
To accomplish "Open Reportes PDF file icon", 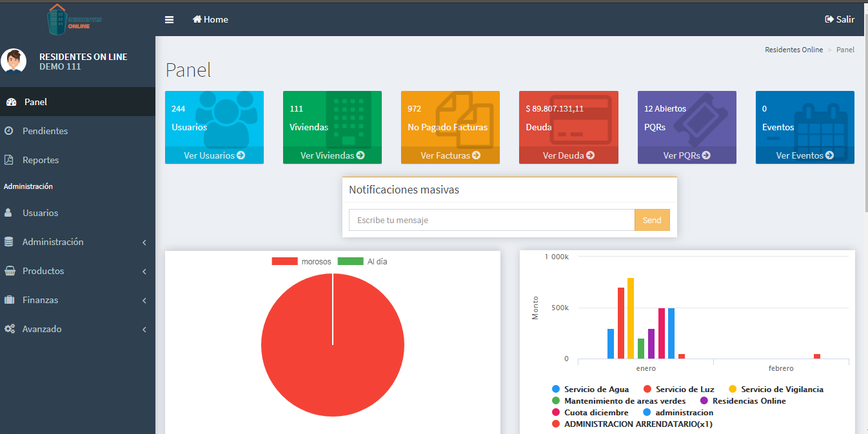I will coord(9,160).
